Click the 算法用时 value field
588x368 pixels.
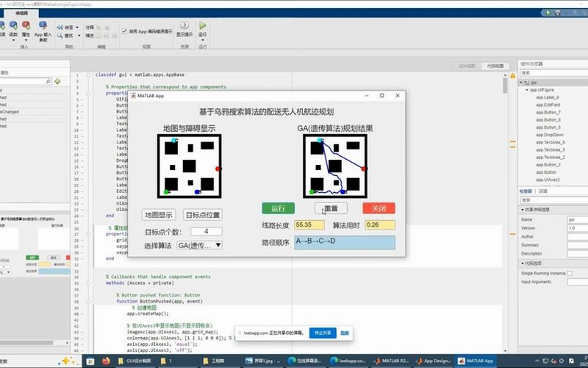pos(380,225)
